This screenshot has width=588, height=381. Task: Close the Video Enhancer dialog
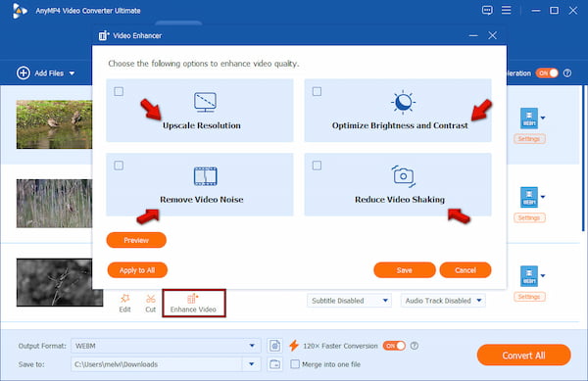click(492, 35)
